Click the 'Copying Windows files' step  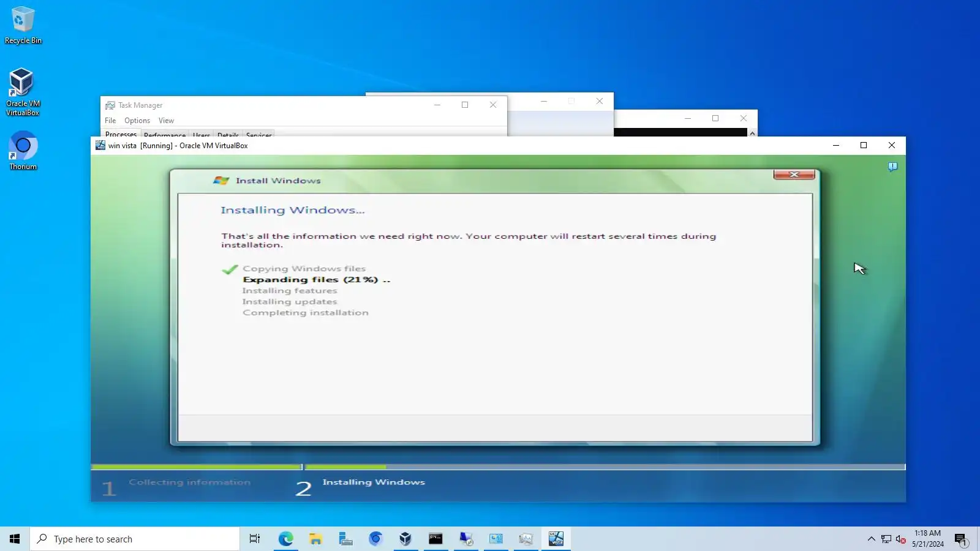pos(304,269)
